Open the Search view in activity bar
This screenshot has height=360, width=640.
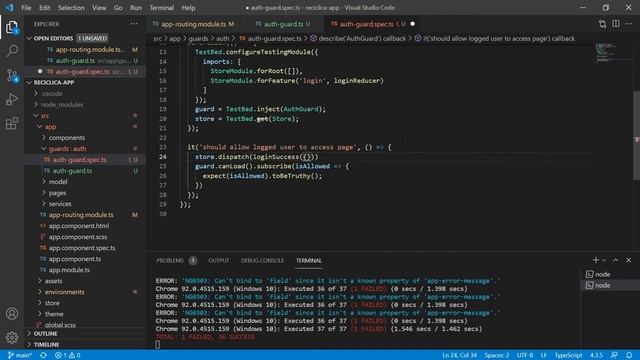click(x=12, y=51)
